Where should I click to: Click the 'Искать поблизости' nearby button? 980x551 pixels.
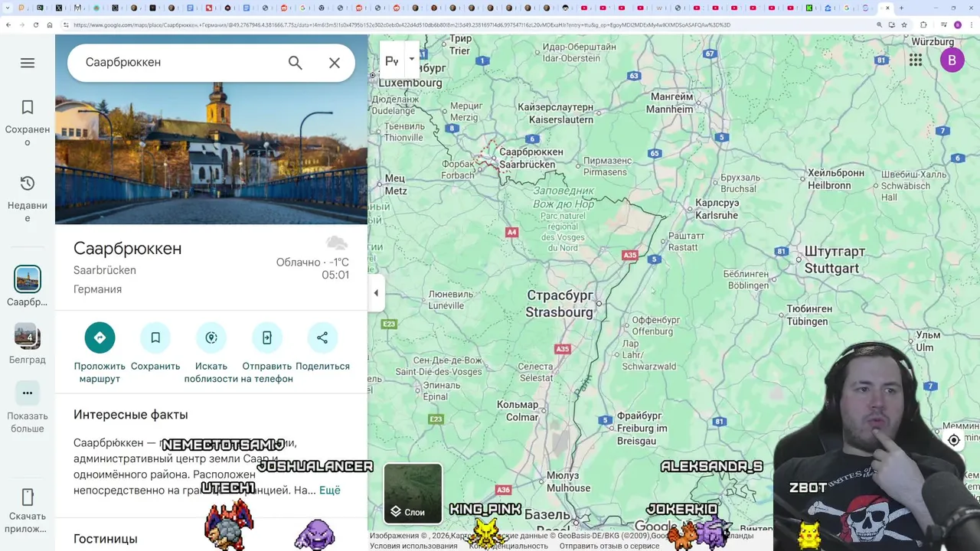click(211, 337)
